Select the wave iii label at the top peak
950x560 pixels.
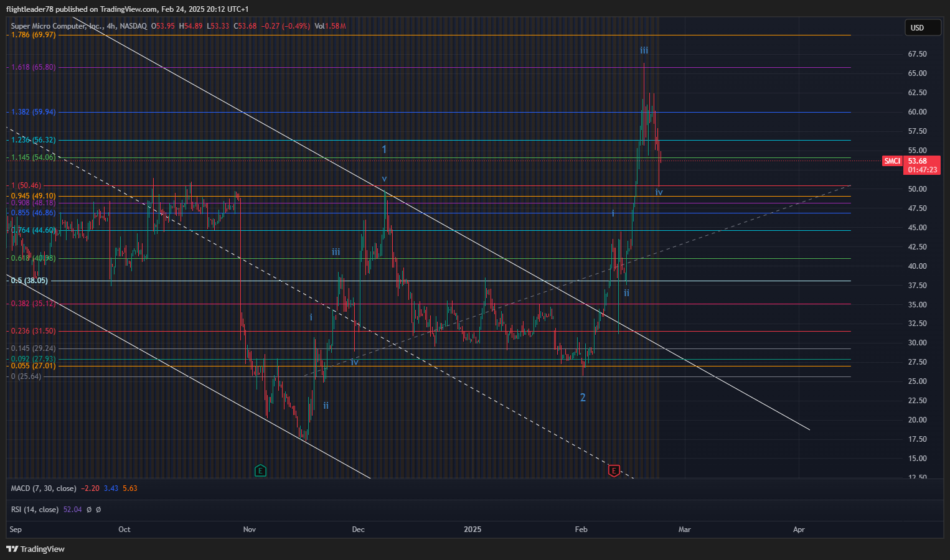click(x=644, y=50)
